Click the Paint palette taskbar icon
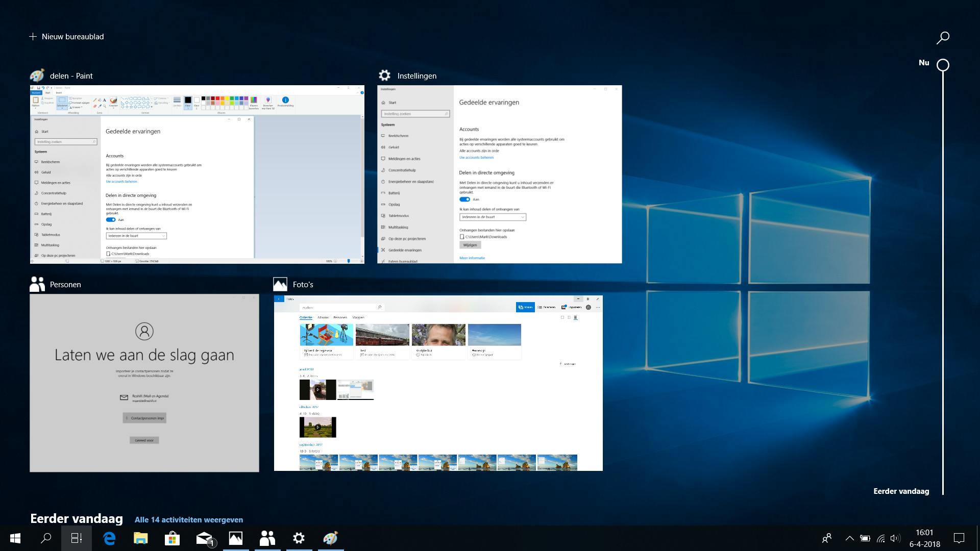Screen dimensions: 980x551 330,538
